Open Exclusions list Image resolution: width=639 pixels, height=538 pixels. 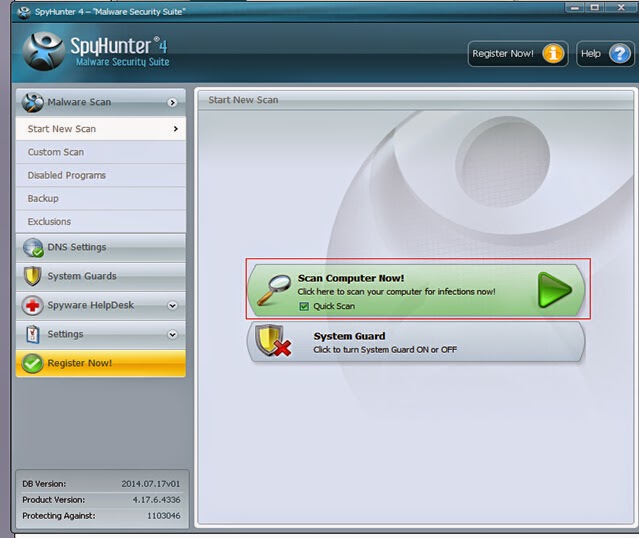pyautogui.click(x=101, y=222)
